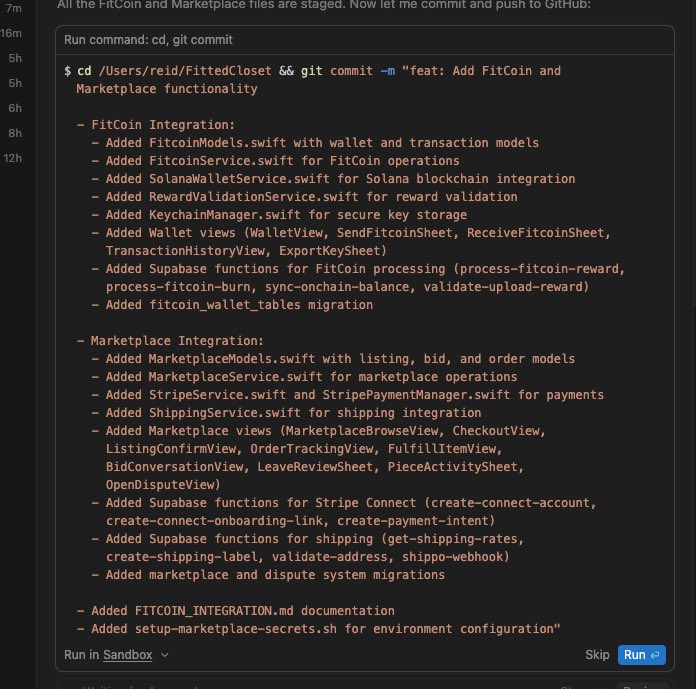
Task: Click the line mentioning ShippingService.swift
Action: [286, 413]
